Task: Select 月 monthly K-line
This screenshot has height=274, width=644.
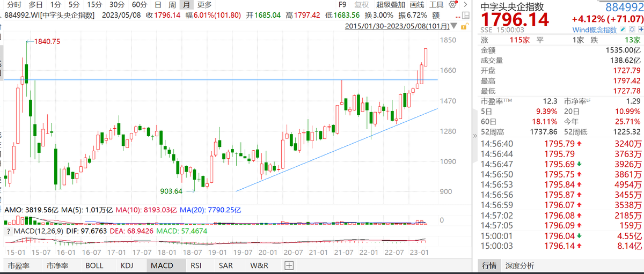Action: (186, 4)
